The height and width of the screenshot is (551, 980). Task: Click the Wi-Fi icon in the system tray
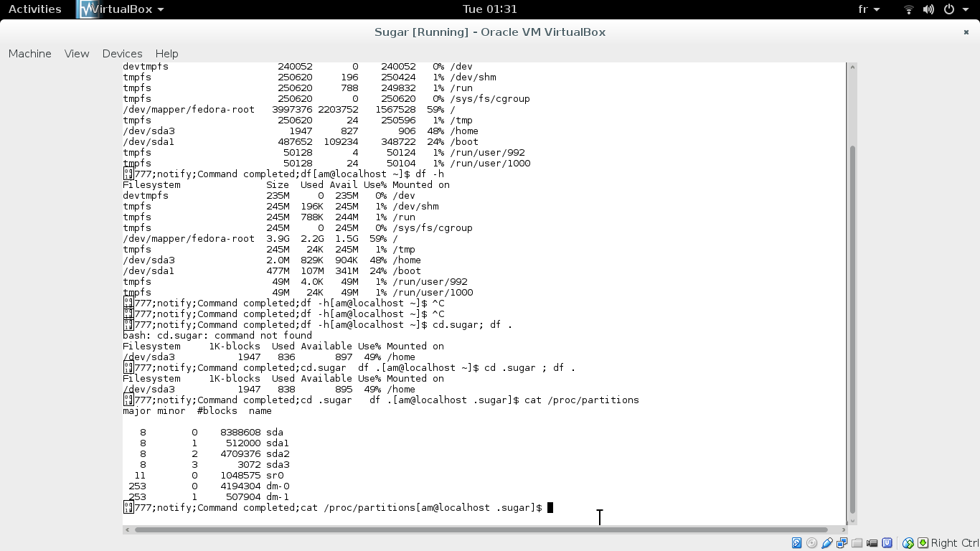[909, 9]
